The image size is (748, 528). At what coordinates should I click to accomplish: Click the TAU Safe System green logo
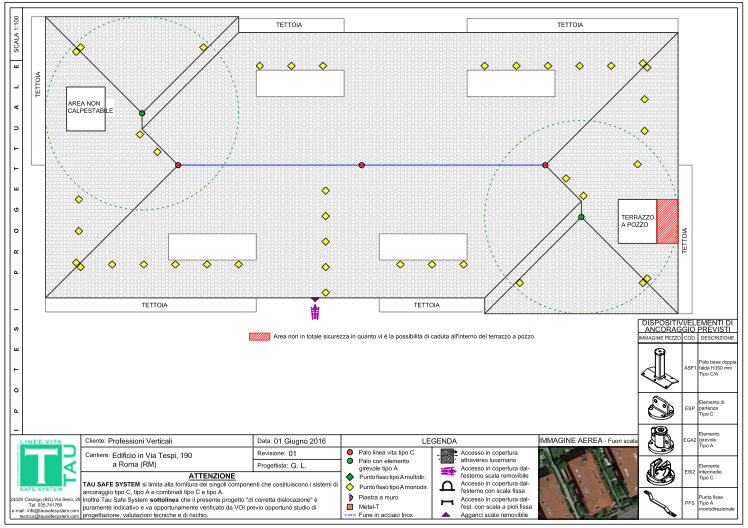click(x=47, y=466)
